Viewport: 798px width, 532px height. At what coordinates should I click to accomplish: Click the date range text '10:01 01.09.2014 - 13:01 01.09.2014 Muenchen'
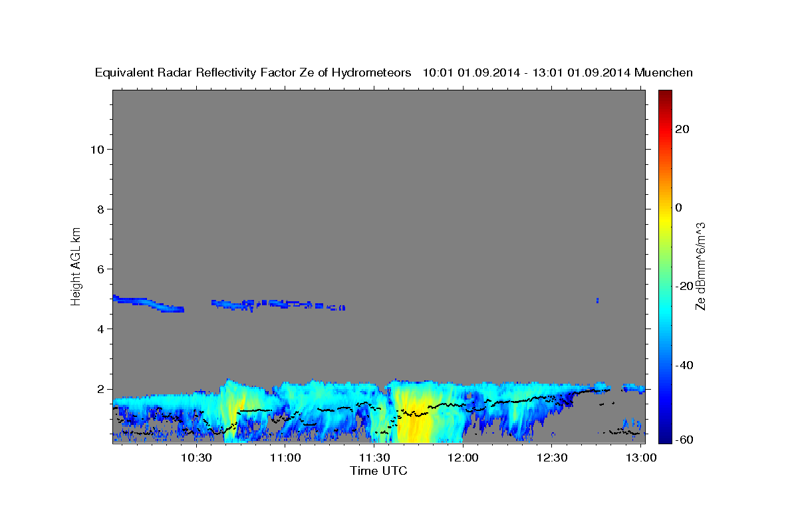pos(558,72)
